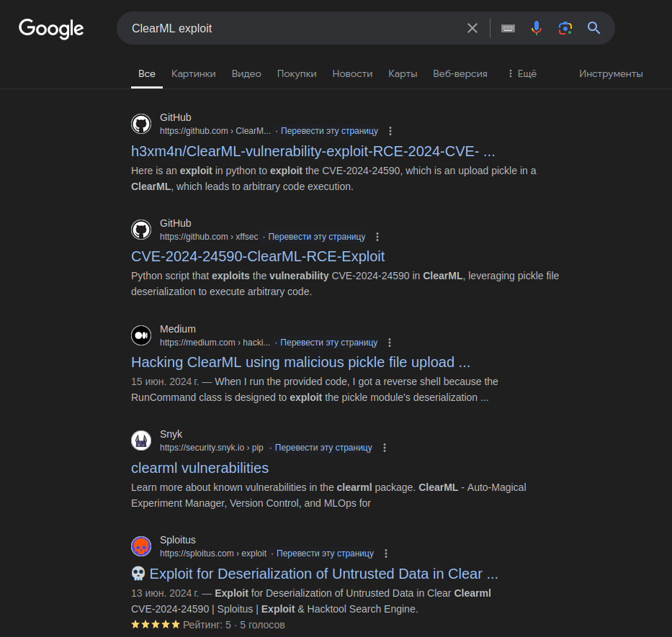Click the https://sploitus.com › exploit URL text
This screenshot has width=672, height=637.
[213, 554]
